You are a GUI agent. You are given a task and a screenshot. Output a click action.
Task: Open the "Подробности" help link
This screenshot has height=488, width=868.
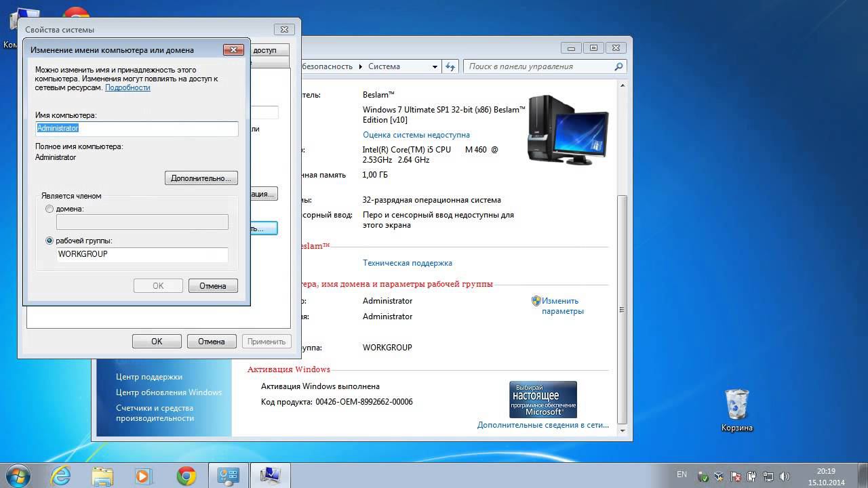click(x=127, y=87)
